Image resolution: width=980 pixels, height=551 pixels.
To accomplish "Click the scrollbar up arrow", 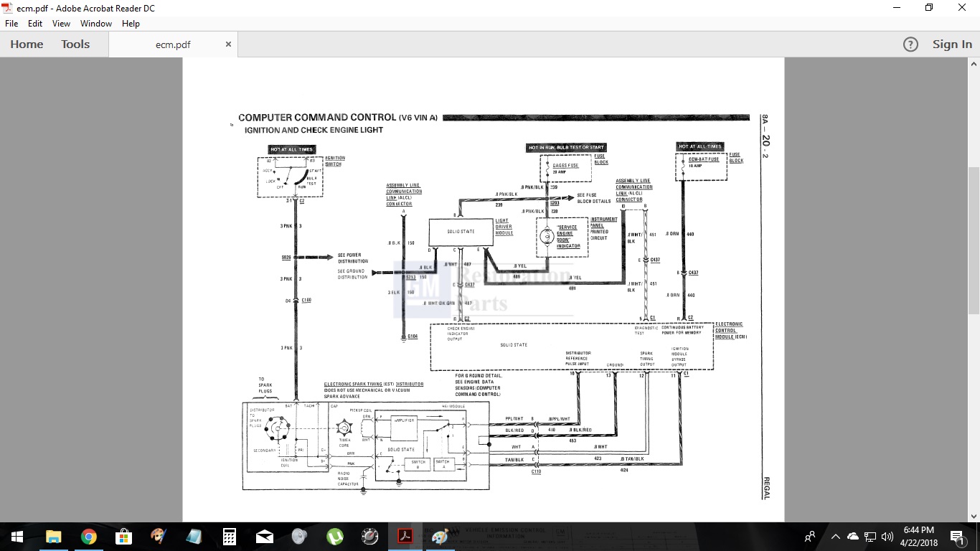I will click(974, 63).
